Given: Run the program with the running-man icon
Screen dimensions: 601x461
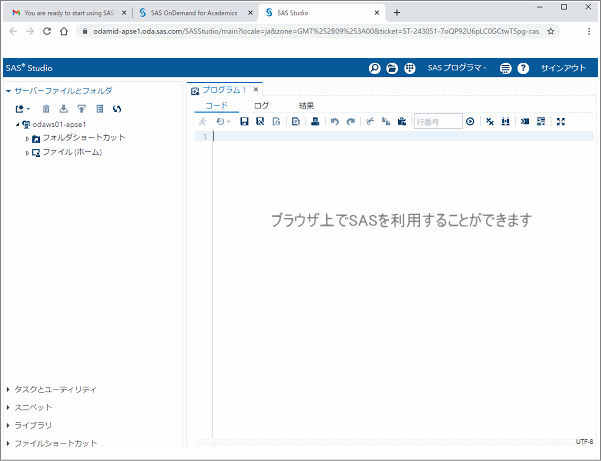Looking at the screenshot, I should [x=202, y=121].
